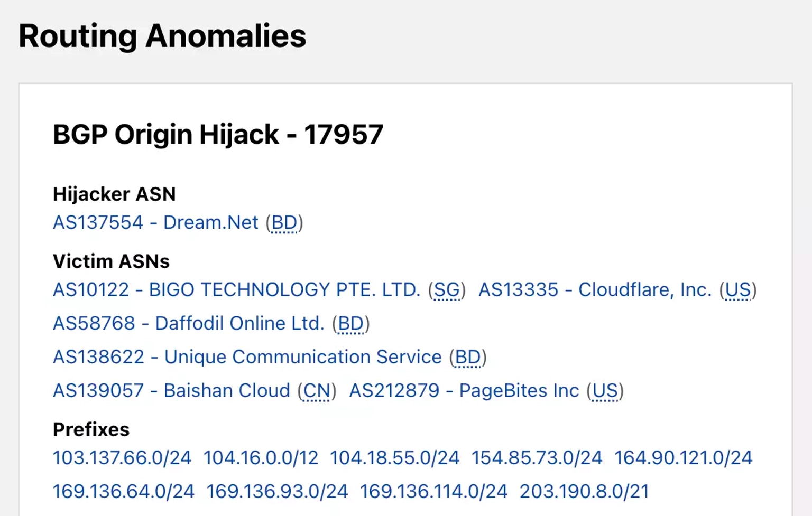This screenshot has width=812, height=516.
Task: Select prefix 169.136.93.0/24
Action: (277, 491)
